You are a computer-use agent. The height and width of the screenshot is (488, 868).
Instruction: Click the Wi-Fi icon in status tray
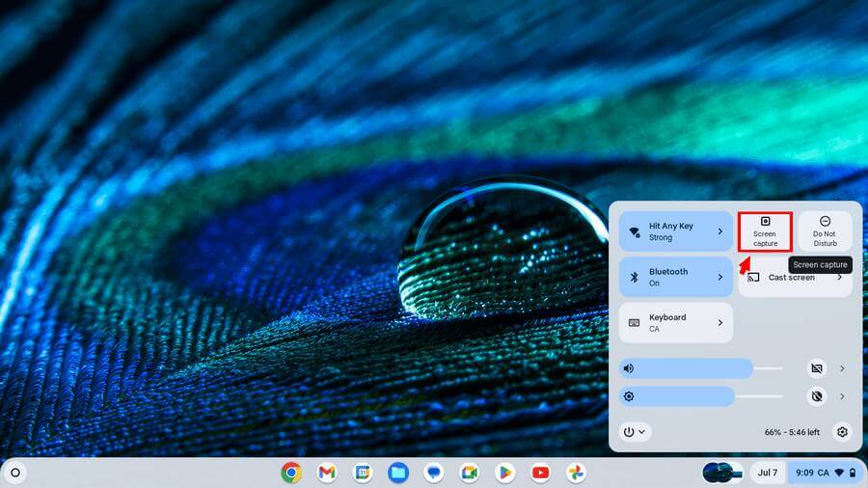coord(839,473)
